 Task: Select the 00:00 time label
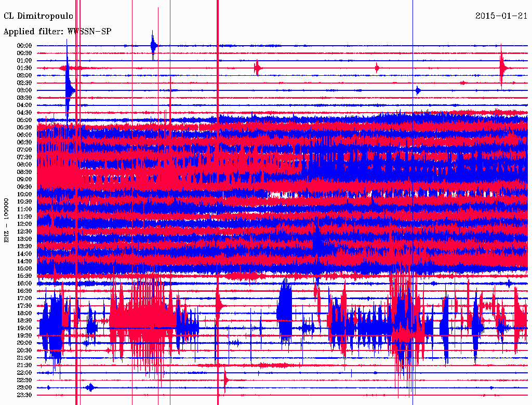pyautogui.click(x=24, y=46)
